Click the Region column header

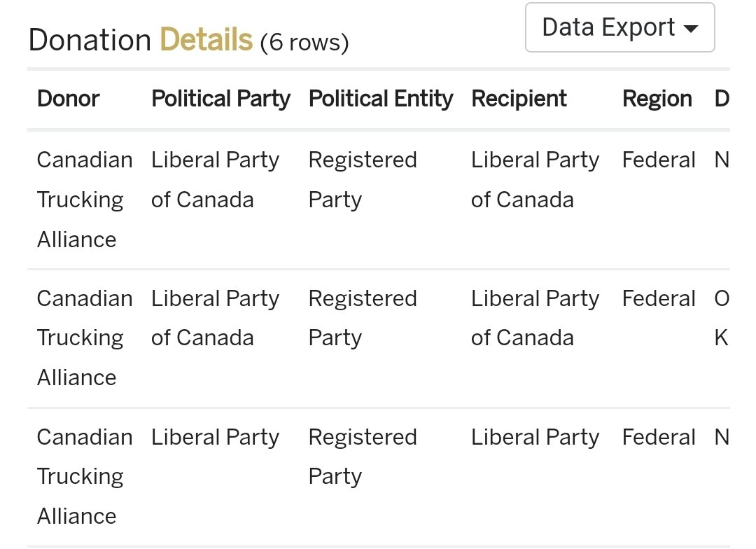(657, 99)
